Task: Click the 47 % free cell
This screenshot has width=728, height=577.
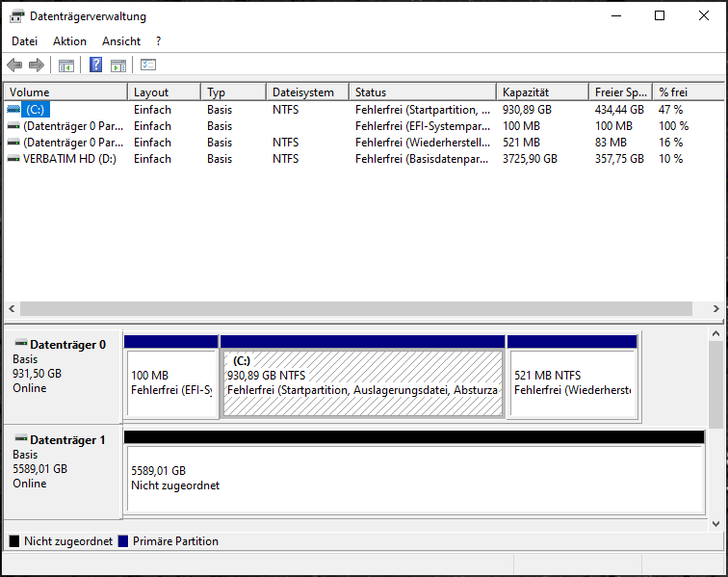Action: pos(670,110)
